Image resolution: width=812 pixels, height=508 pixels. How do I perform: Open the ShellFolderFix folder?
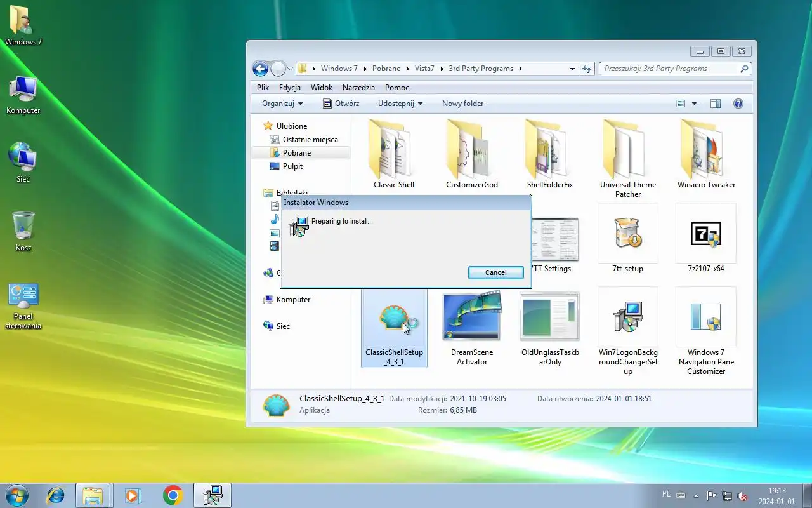tap(550, 154)
